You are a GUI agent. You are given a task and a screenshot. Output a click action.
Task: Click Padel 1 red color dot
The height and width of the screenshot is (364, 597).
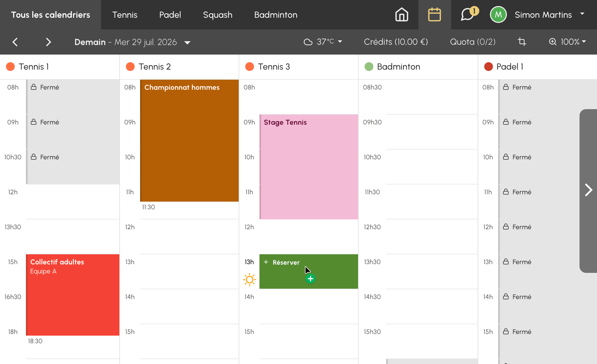488,67
